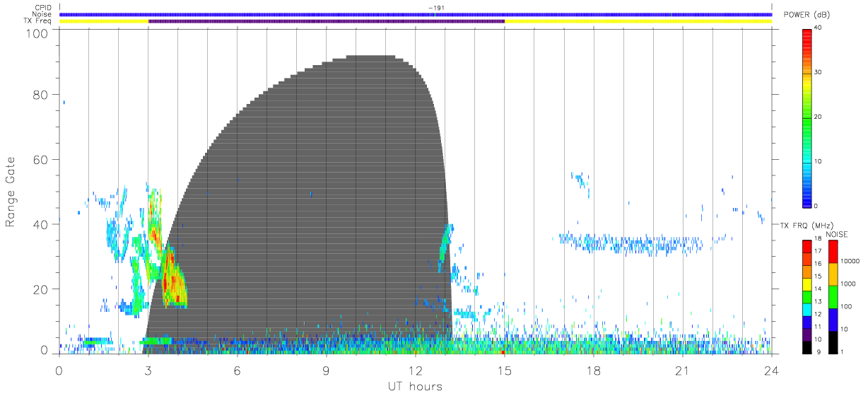The height and width of the screenshot is (401, 868).
Task: Click the 6 tick label on UT axis
Action: pos(237,371)
